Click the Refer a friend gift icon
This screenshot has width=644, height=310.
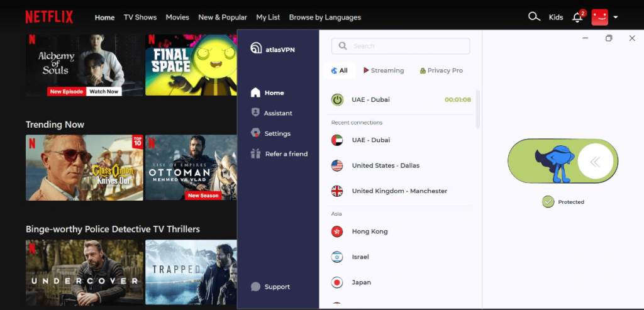point(255,153)
